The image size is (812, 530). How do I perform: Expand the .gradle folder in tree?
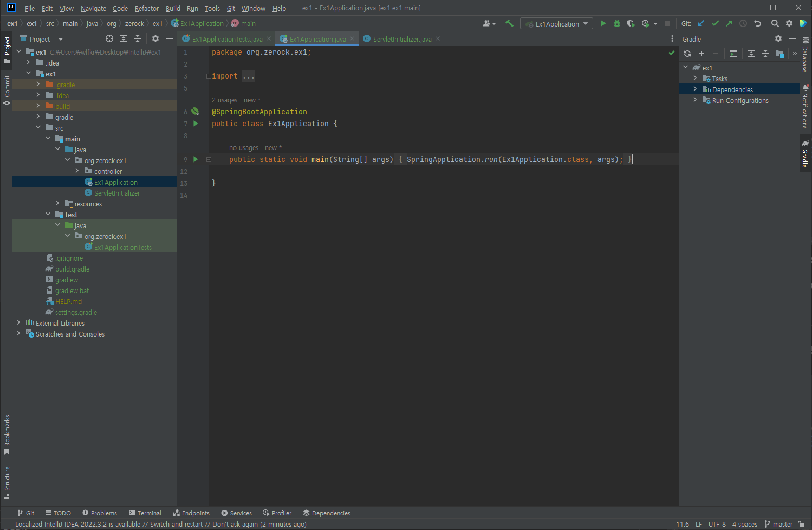point(38,84)
